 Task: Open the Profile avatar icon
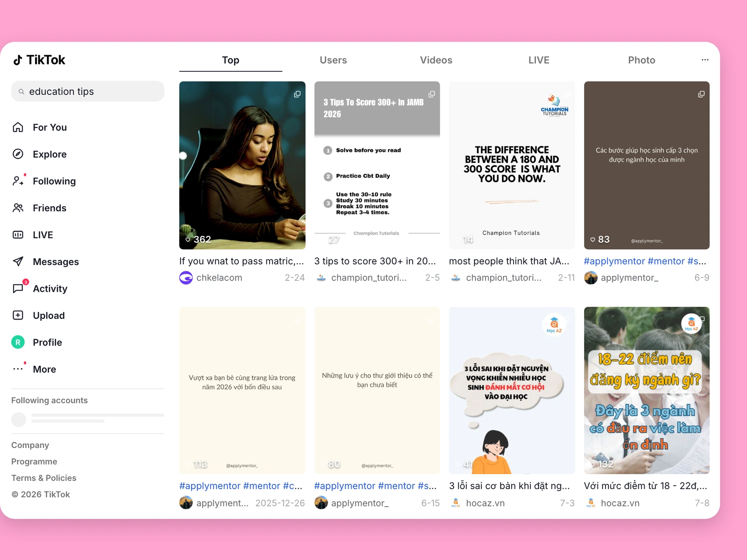18,342
